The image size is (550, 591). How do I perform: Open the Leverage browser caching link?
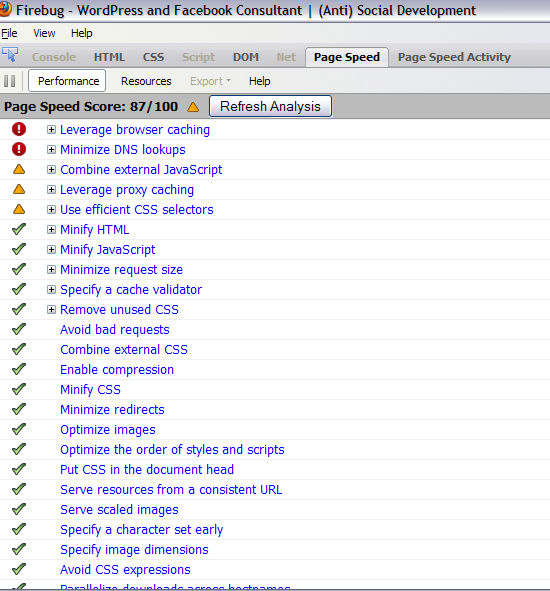135,130
